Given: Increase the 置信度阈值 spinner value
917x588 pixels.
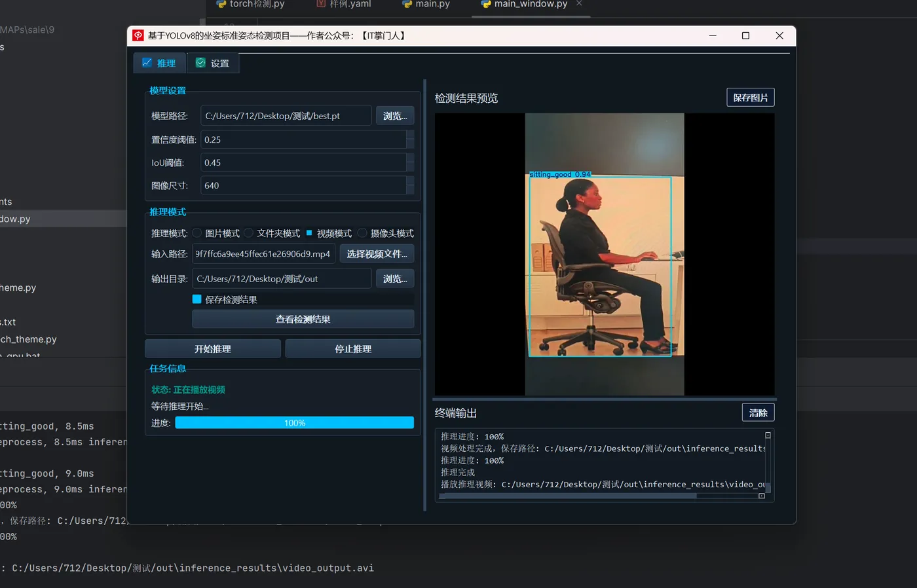Looking at the screenshot, I should (x=410, y=135).
